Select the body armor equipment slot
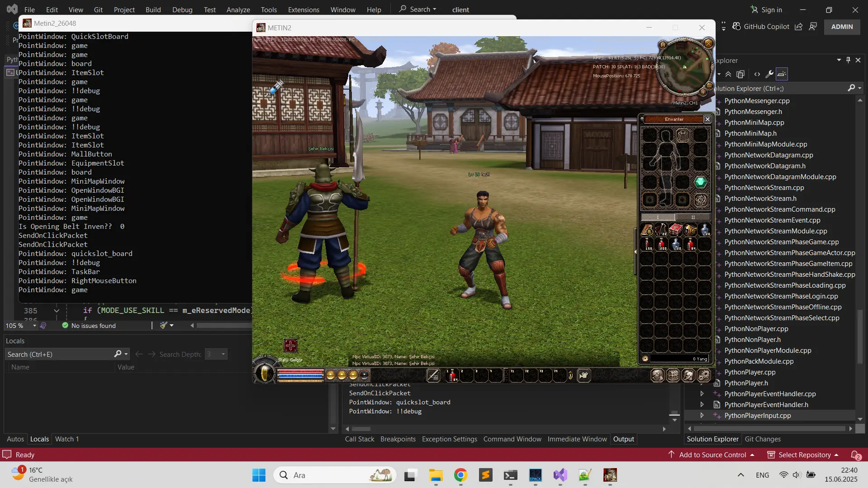 tap(683, 135)
